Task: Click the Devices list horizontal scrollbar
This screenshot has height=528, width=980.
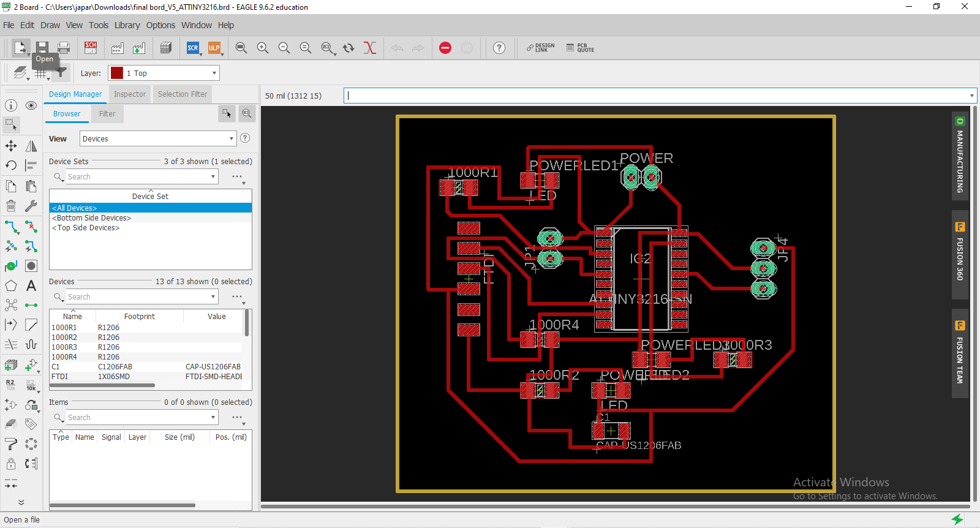Action: point(102,385)
